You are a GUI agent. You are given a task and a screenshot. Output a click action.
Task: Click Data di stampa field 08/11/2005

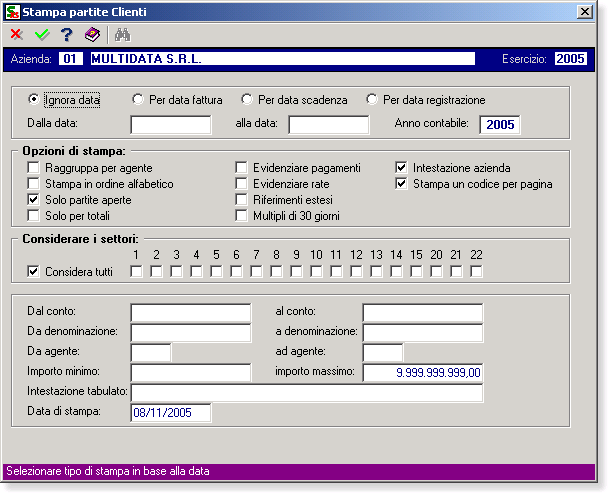[x=171, y=413]
